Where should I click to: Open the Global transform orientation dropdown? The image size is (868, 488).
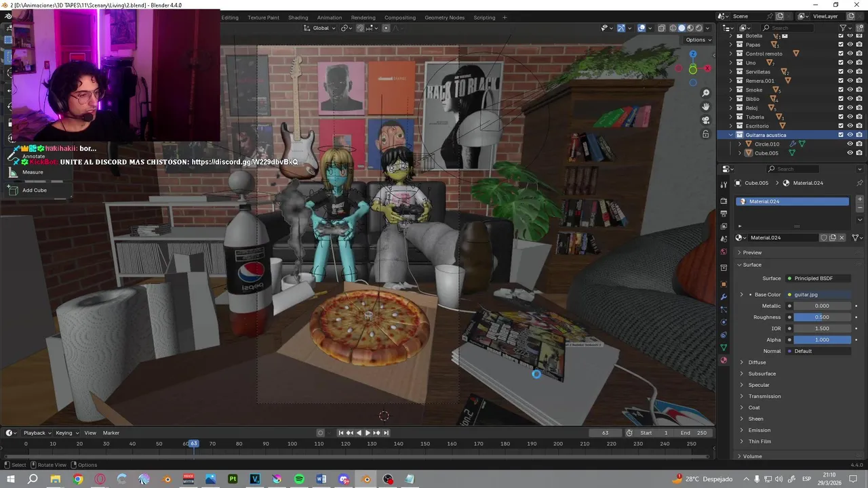pos(321,28)
